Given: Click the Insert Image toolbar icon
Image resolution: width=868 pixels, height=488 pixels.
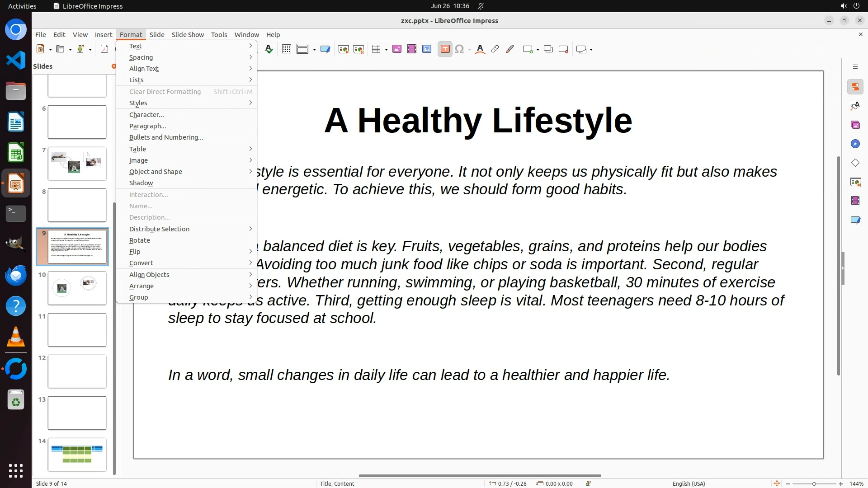Looking at the screenshot, I should 397,49.
